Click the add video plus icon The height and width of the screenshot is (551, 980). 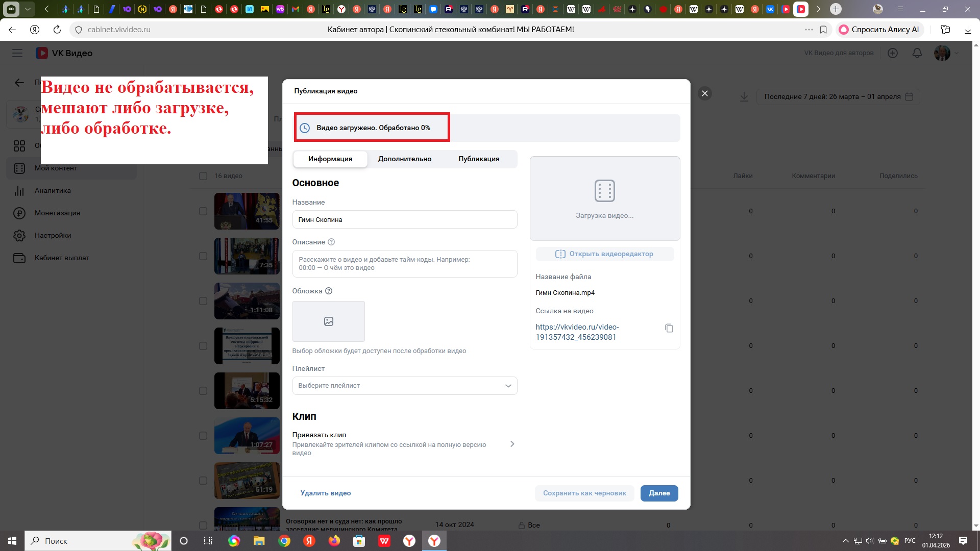(x=892, y=53)
